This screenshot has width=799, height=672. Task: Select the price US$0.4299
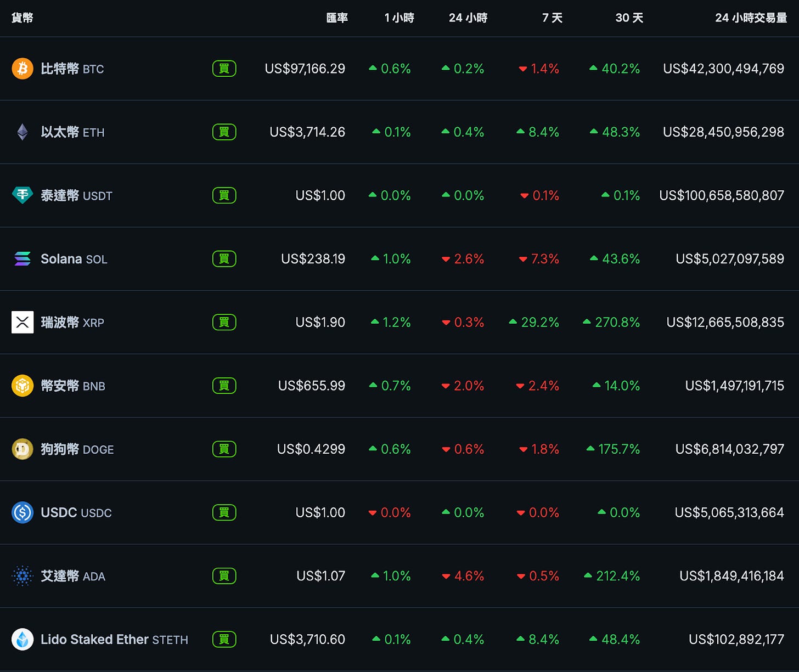[311, 449]
